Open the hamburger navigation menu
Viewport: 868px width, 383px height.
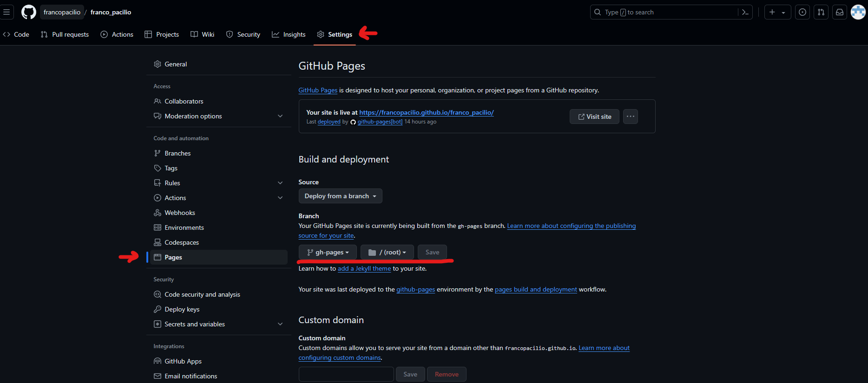(x=7, y=12)
